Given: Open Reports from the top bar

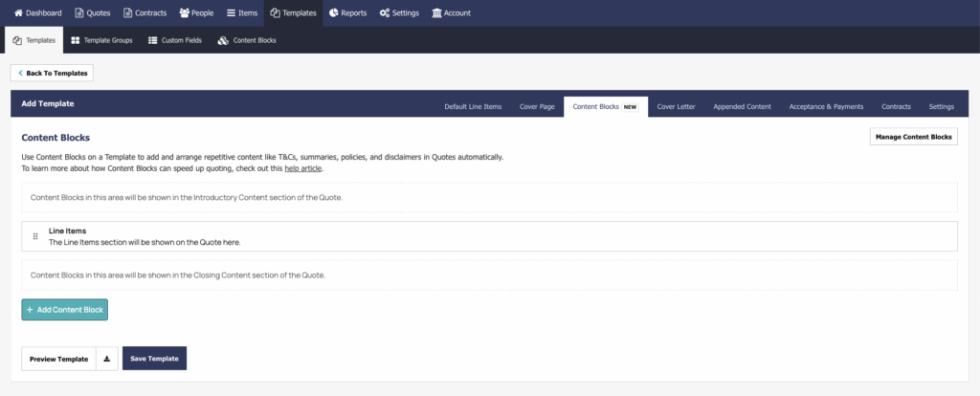Looking at the screenshot, I should point(346,13).
